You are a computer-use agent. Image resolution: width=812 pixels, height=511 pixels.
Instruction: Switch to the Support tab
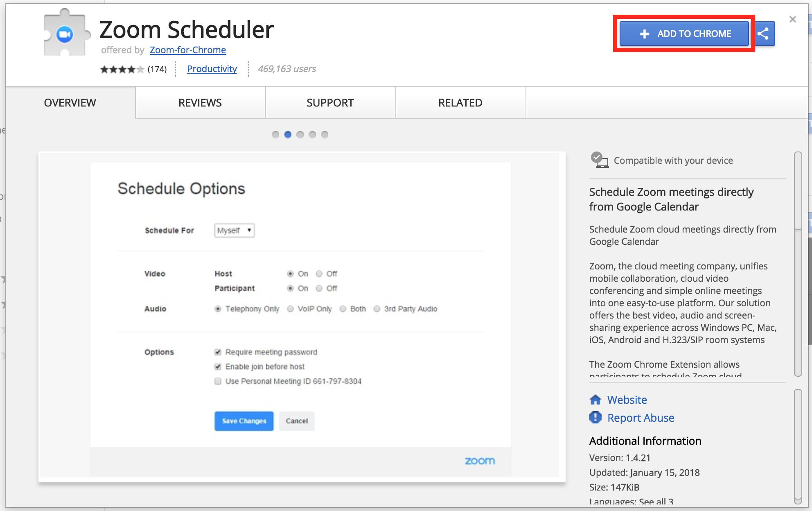pyautogui.click(x=330, y=103)
